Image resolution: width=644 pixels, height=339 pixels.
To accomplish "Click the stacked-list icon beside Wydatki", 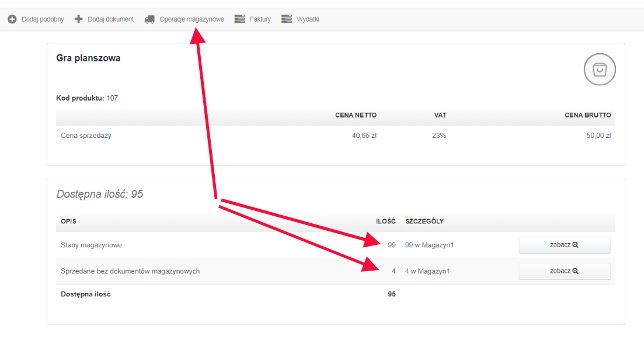I will pos(286,19).
